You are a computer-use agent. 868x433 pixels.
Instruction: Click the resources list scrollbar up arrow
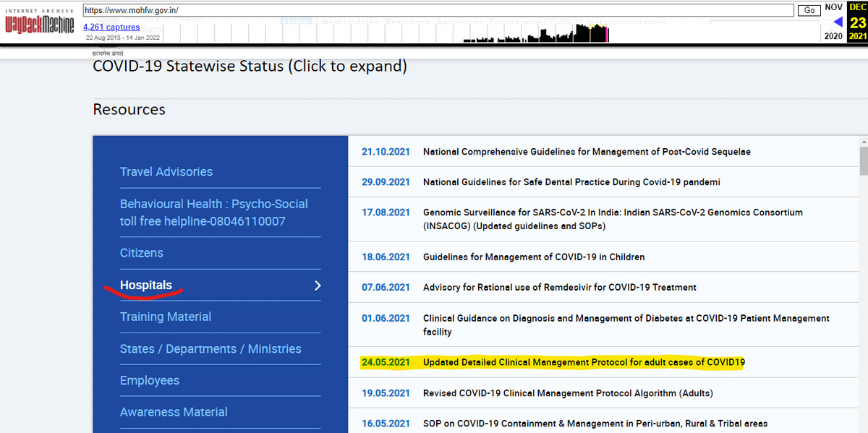862,142
